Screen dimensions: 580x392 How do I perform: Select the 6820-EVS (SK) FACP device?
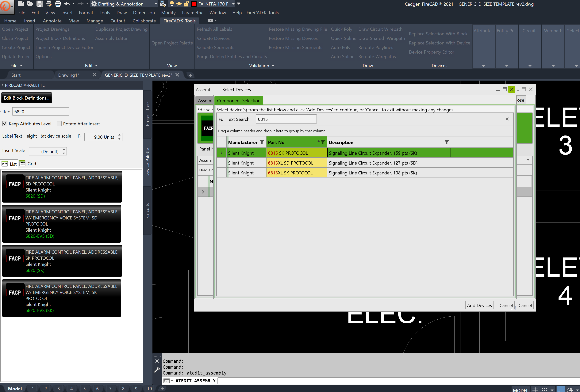pos(61,298)
